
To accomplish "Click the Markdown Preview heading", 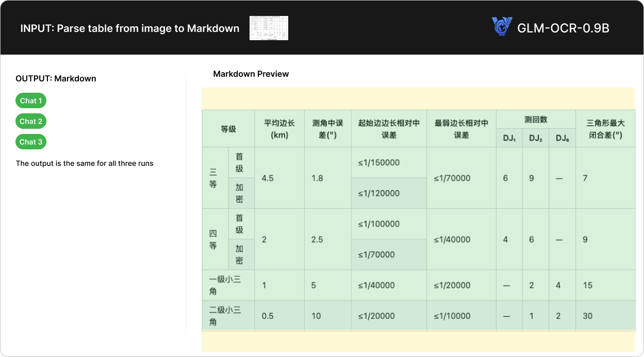I will [251, 74].
